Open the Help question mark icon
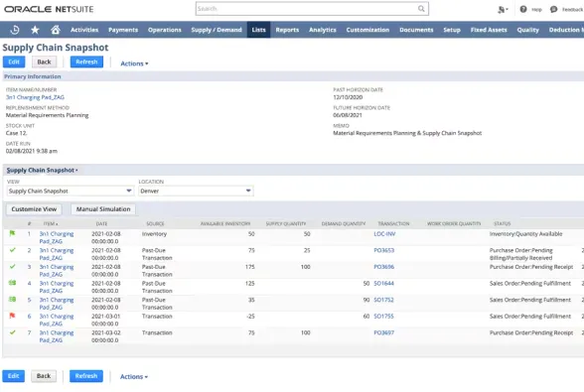This screenshot has width=584, height=392. click(523, 9)
